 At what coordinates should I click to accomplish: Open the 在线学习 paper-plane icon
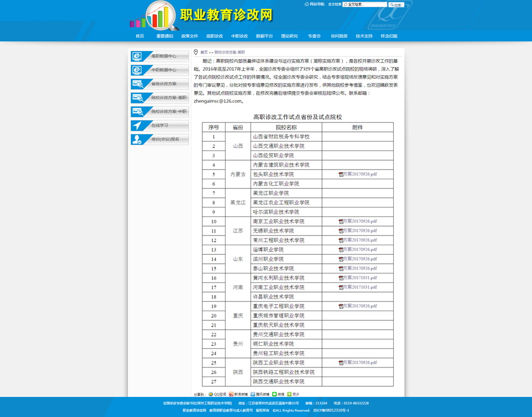click(137, 126)
